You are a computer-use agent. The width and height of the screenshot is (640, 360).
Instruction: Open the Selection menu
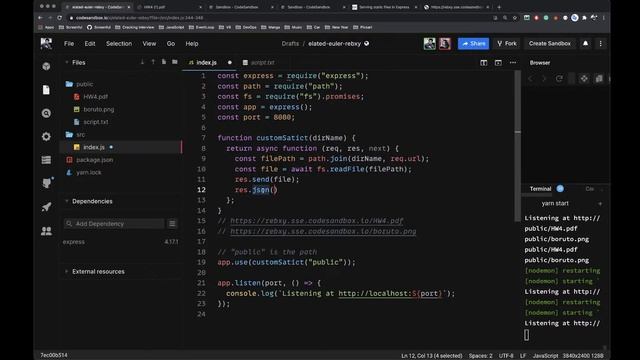[x=119, y=43]
